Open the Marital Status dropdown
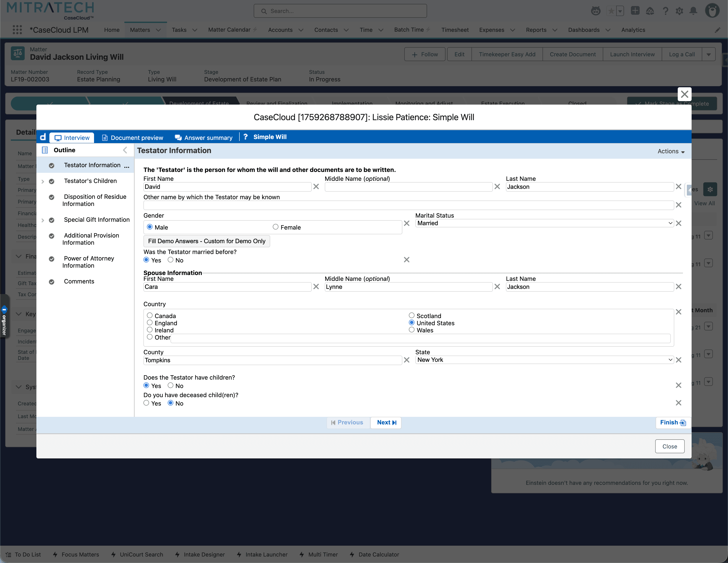 pyautogui.click(x=544, y=223)
